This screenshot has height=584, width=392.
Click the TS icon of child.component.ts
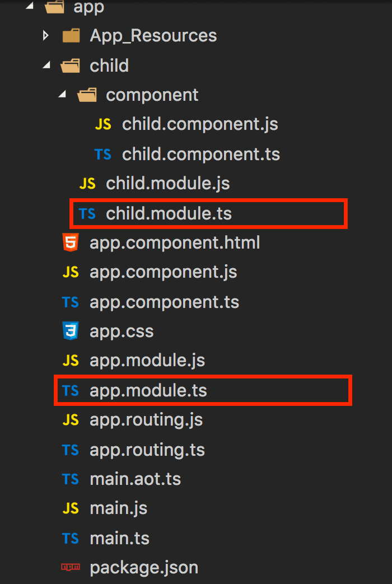tap(103, 154)
